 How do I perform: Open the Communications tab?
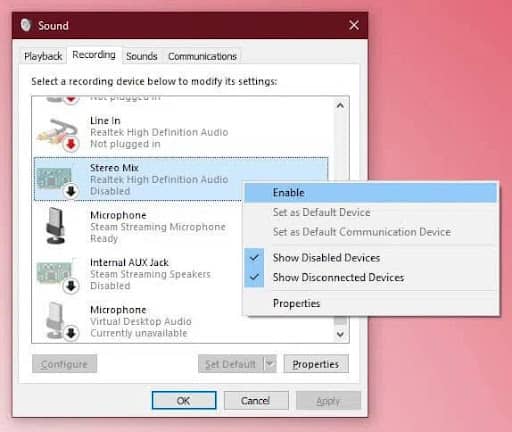click(x=202, y=56)
